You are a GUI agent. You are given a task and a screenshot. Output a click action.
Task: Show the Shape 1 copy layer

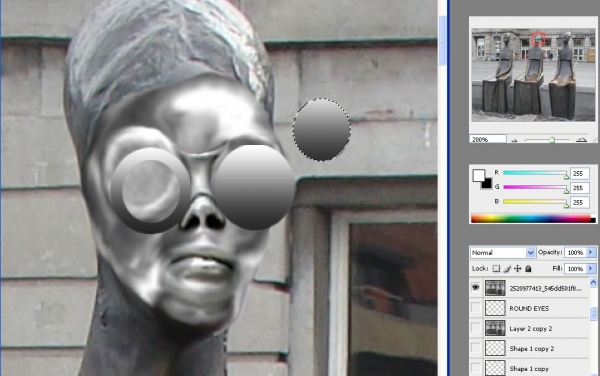coord(475,368)
